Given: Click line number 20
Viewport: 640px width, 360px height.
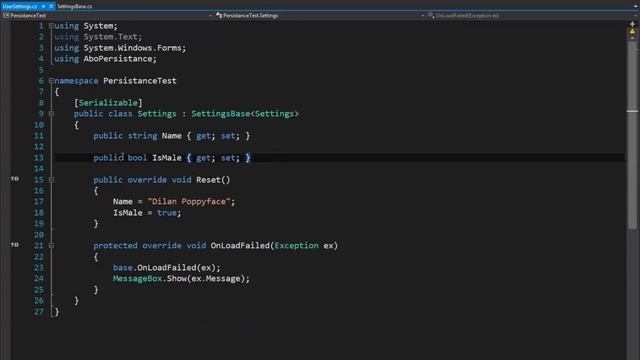Looking at the screenshot, I should coord(39,235).
